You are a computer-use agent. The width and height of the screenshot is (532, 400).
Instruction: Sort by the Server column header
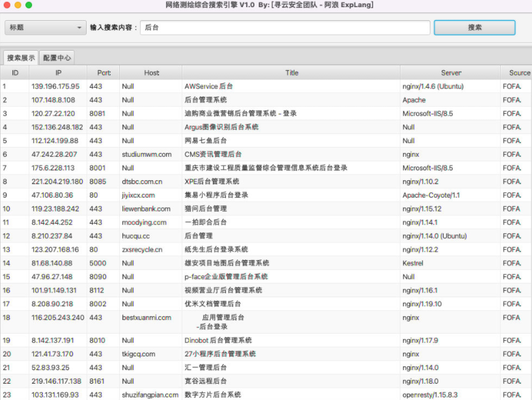451,73
